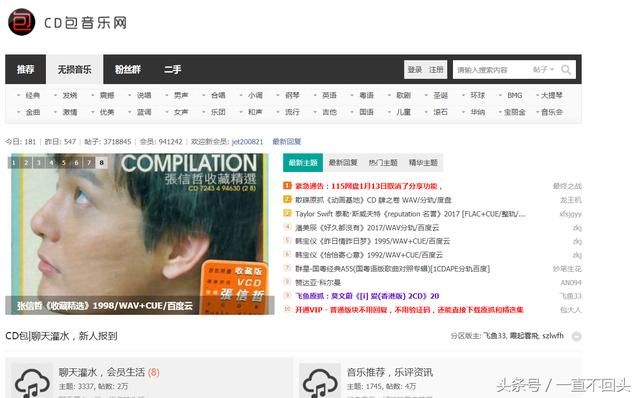Click the 最新回复 link in the stats bar
640x398 pixels.
(x=287, y=142)
